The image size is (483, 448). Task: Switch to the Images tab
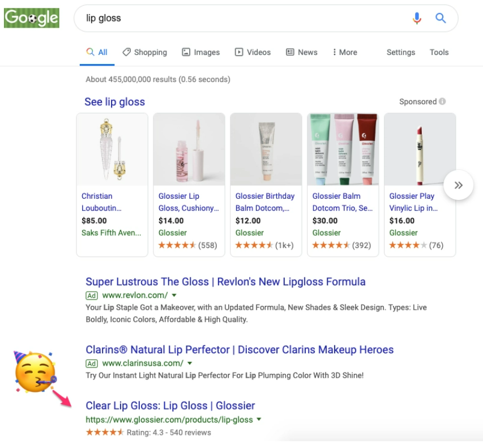point(200,52)
